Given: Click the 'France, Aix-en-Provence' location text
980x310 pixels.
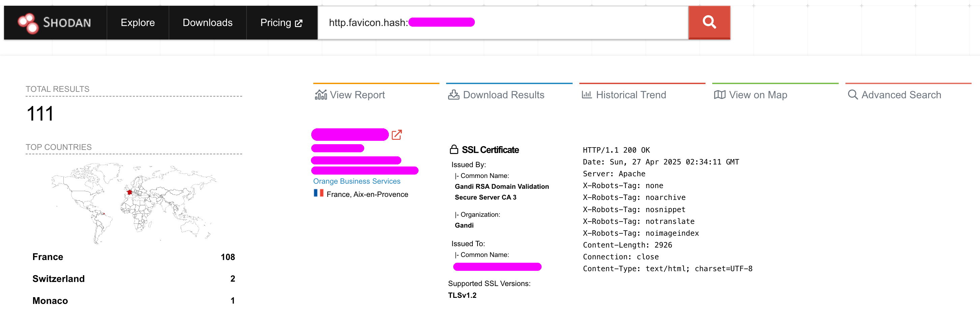Looking at the screenshot, I should pyautogui.click(x=367, y=194).
